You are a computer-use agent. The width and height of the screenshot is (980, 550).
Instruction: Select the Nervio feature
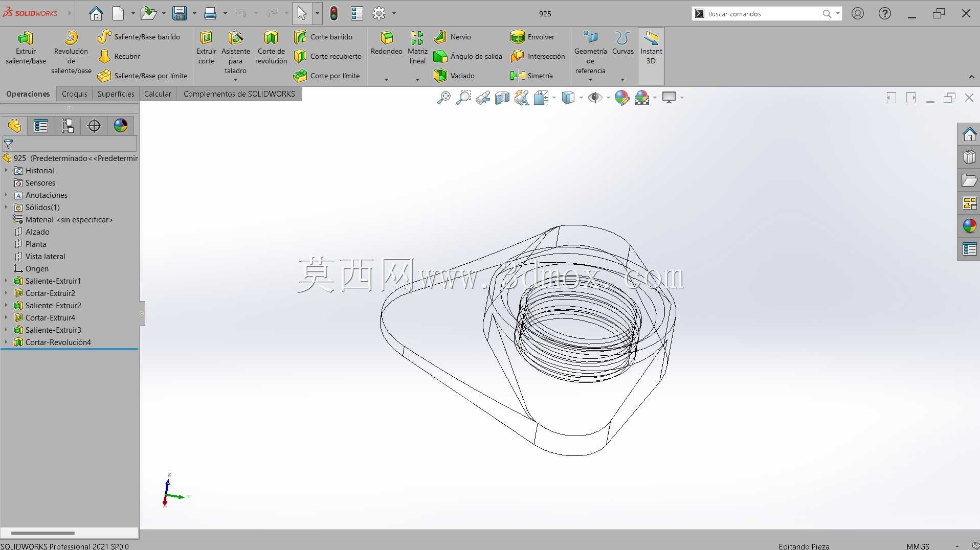453,37
